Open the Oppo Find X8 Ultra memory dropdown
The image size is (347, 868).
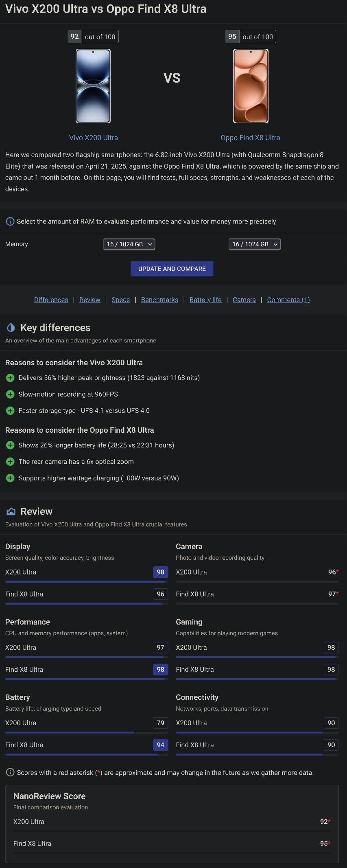255,244
